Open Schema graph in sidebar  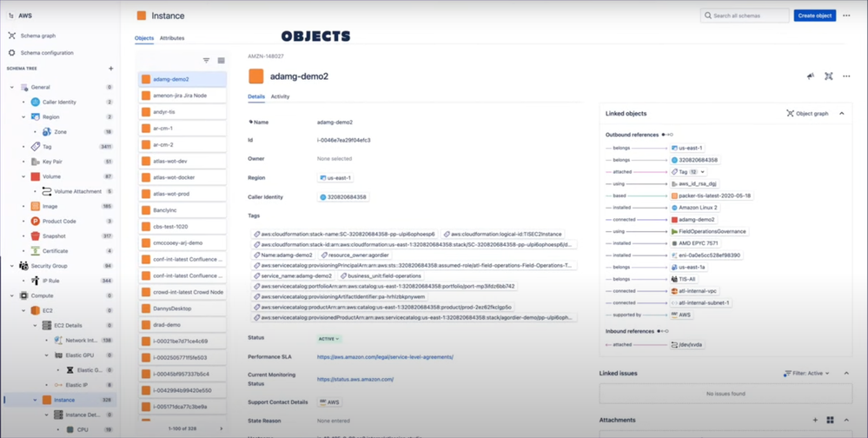(37, 36)
